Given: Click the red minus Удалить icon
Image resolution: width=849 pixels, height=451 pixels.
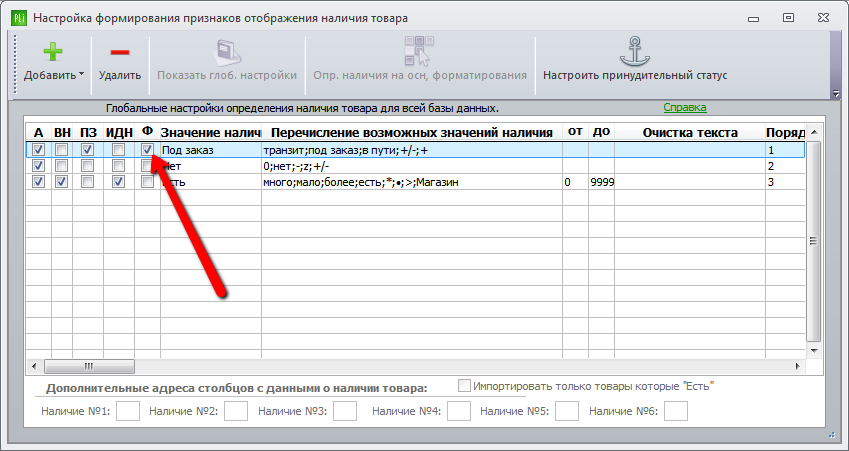Looking at the screenshot, I should click(120, 53).
